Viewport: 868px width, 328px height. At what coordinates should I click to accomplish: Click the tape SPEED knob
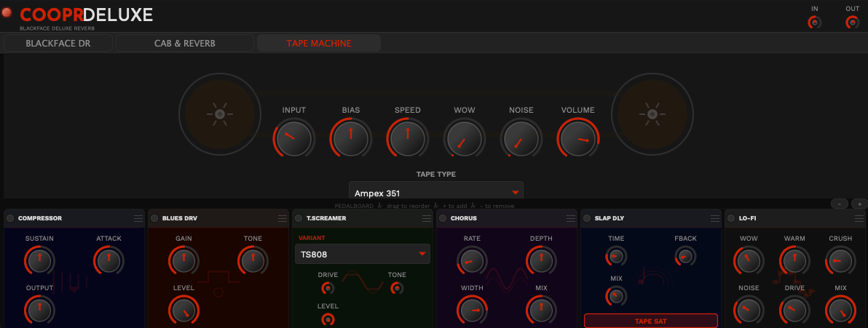point(408,138)
